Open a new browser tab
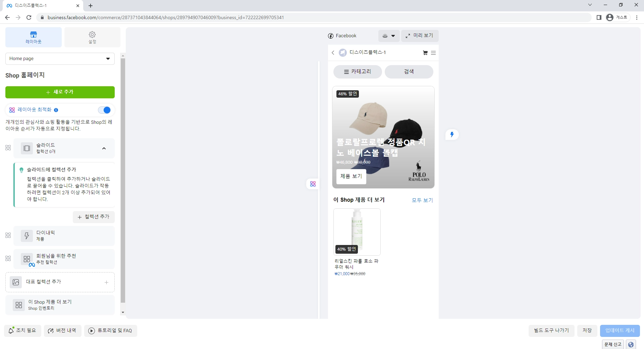Screen dimensions: 644x349 (91, 6)
